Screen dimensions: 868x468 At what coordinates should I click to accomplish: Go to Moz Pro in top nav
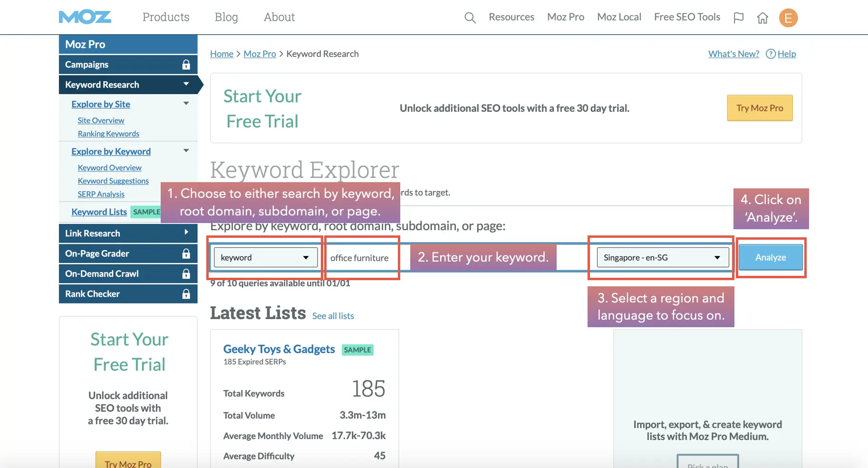(x=566, y=17)
